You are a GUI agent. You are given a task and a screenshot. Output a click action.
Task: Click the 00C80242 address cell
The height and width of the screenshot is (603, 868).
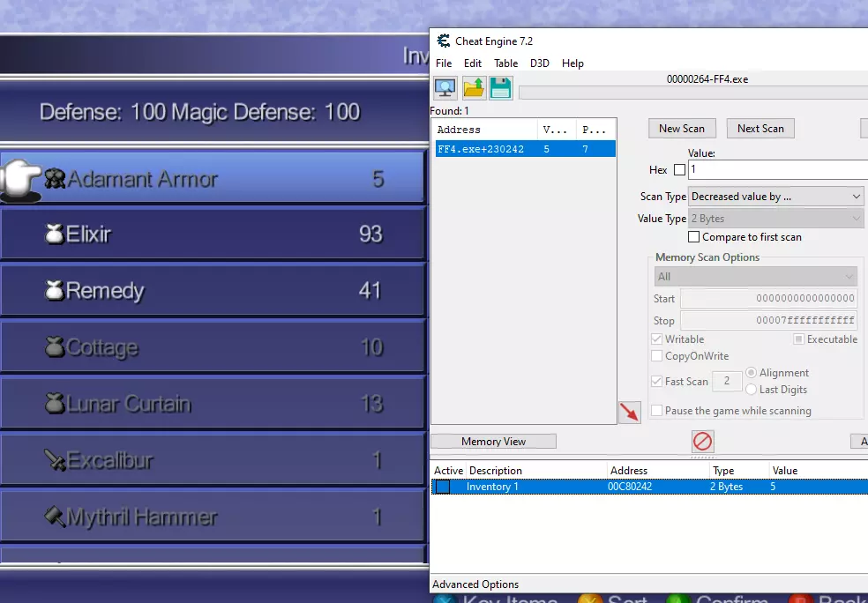630,487
